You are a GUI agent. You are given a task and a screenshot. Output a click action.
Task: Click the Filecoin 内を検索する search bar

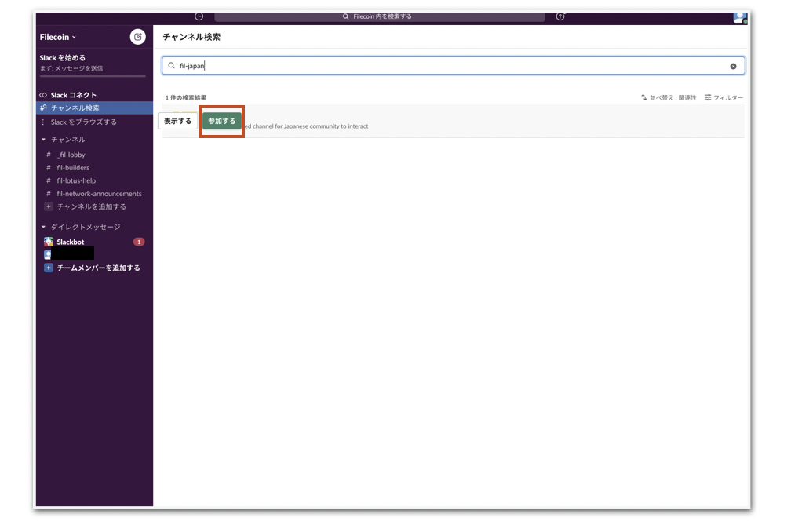pyautogui.click(x=379, y=16)
